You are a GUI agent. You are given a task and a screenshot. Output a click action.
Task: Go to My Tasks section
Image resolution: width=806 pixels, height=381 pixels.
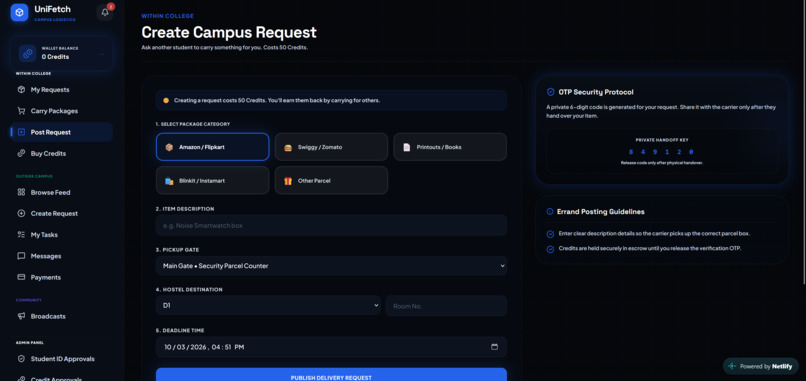point(62,234)
